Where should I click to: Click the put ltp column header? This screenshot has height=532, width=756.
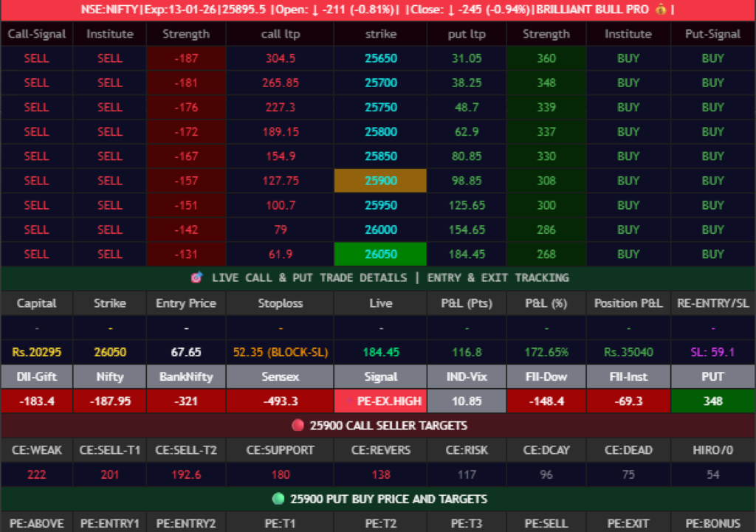(x=467, y=34)
